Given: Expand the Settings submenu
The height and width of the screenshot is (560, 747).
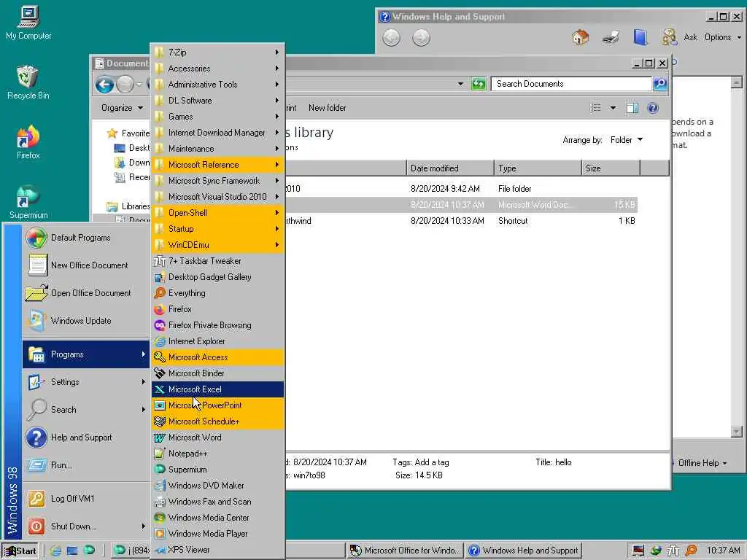Looking at the screenshot, I should (x=86, y=382).
